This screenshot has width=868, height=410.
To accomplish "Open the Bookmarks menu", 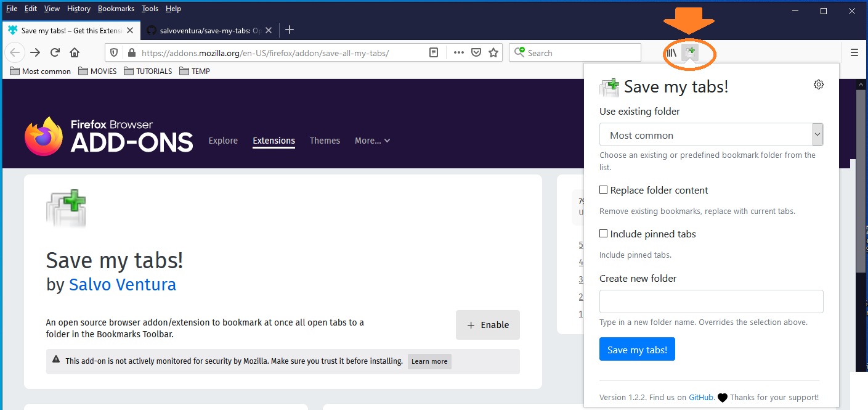I will 116,9.
